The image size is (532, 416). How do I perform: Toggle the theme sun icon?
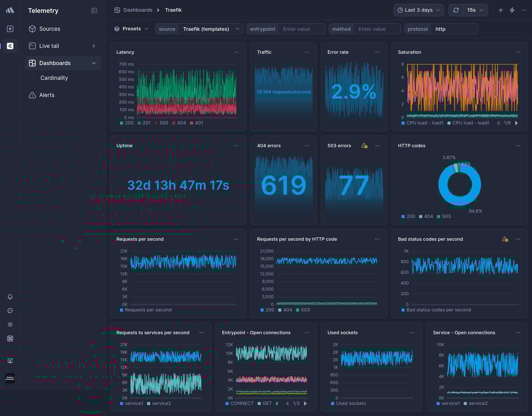pyautogui.click(x=10, y=325)
